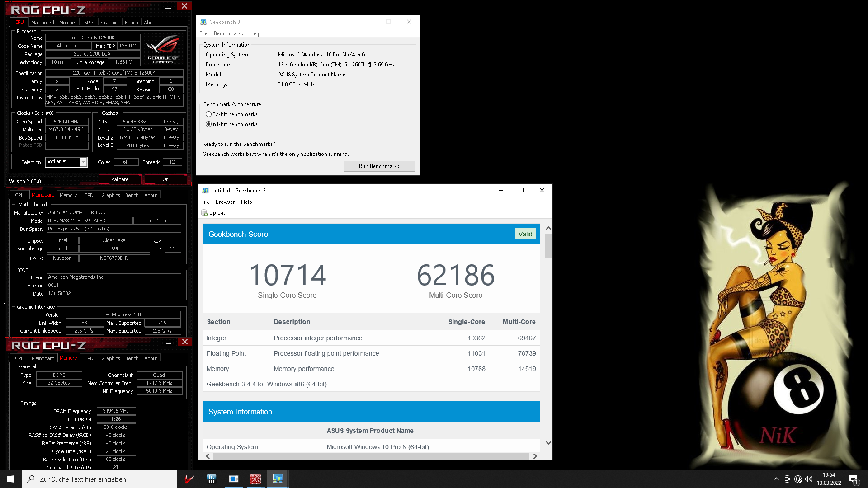Click the DRAM Frequency value 3494.6 MHz
This screenshot has width=868, height=488.
coord(116,411)
